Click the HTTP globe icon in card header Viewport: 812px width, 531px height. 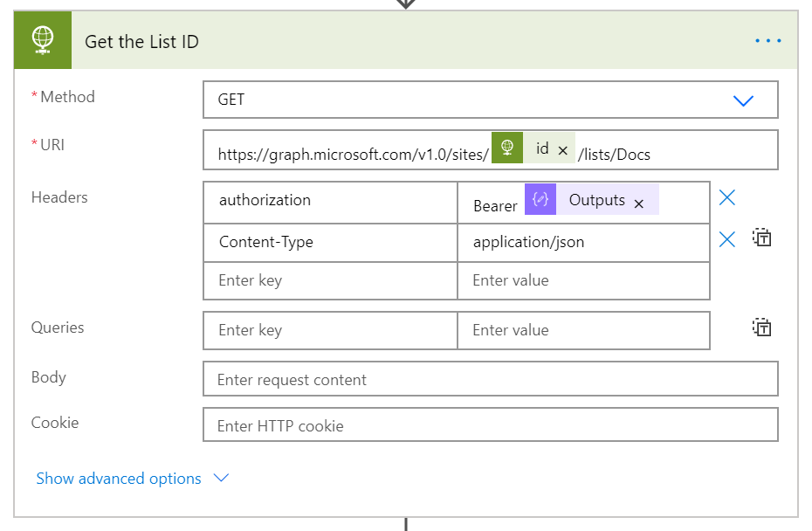[x=43, y=40]
